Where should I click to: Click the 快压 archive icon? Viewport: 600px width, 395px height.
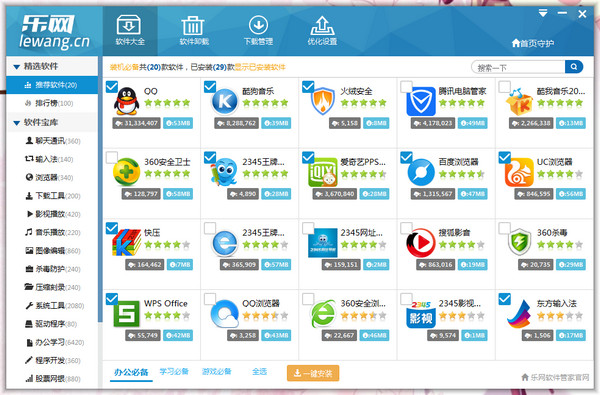click(127, 242)
